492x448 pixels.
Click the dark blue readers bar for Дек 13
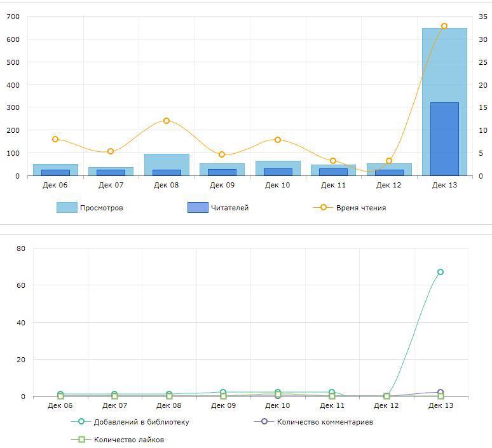[444, 140]
